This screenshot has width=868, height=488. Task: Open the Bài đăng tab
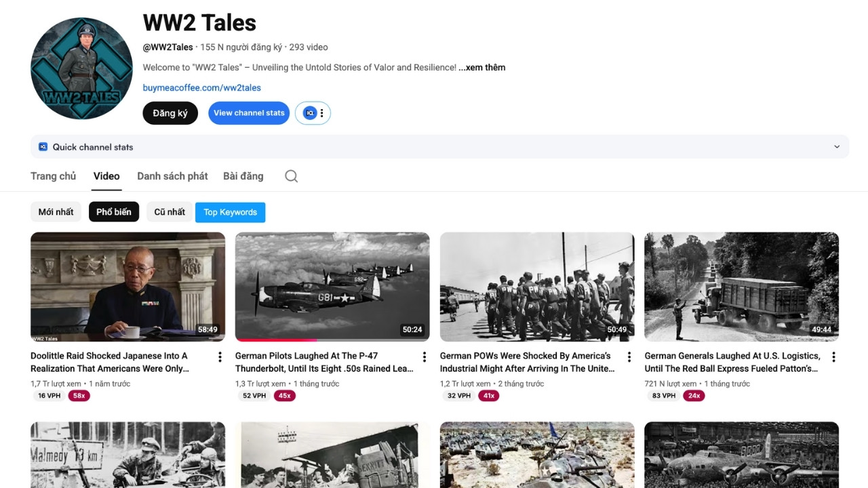243,176
